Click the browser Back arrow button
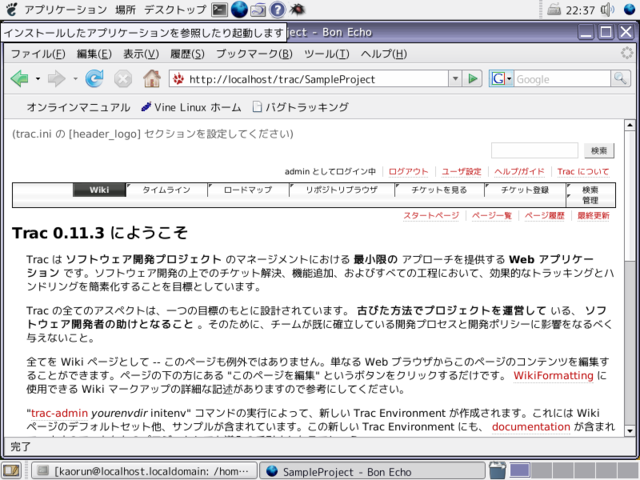The width and height of the screenshot is (640, 480). (x=19, y=78)
